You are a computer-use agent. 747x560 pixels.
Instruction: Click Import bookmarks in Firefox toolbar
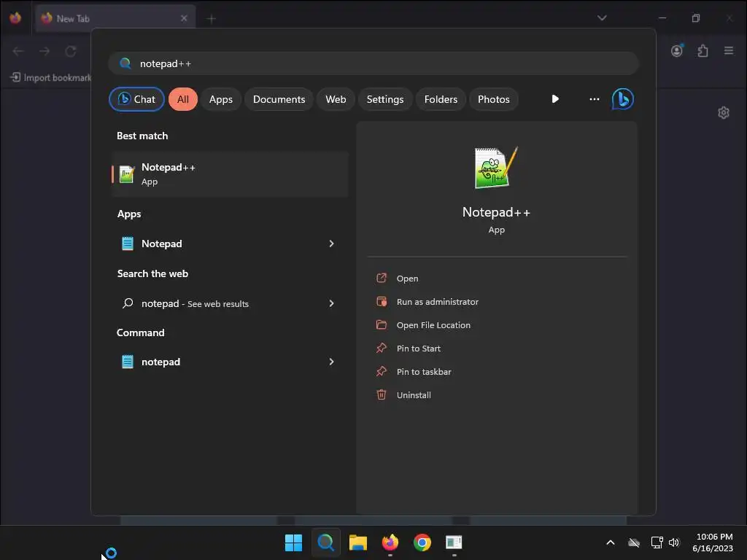pyautogui.click(x=51, y=77)
